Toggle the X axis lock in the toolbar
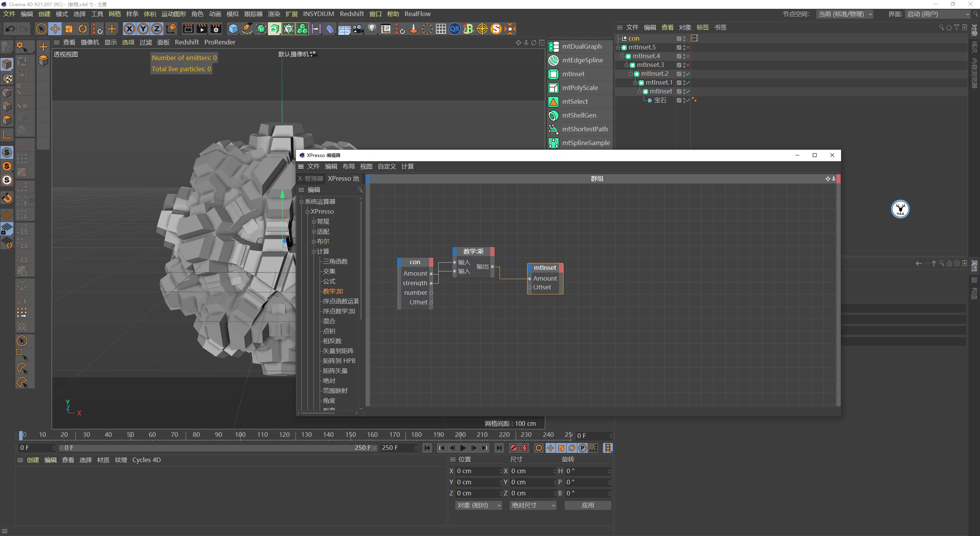Image resolution: width=980 pixels, height=536 pixels. click(x=130, y=29)
